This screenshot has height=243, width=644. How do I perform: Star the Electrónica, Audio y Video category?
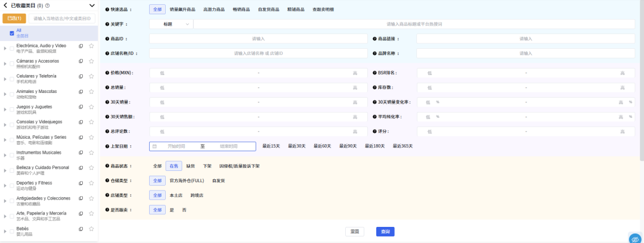91,46
